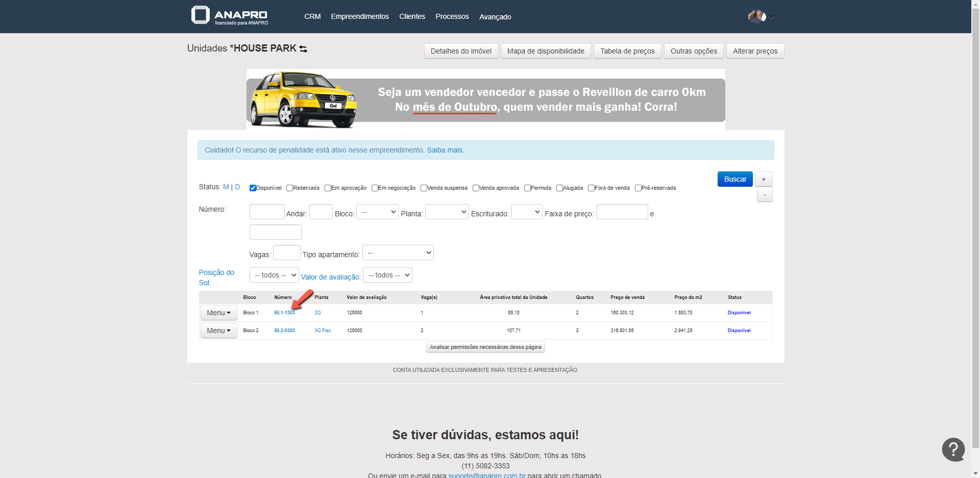The height and width of the screenshot is (478, 980).
Task: Check the Venda aprovada checkbox
Action: (476, 188)
